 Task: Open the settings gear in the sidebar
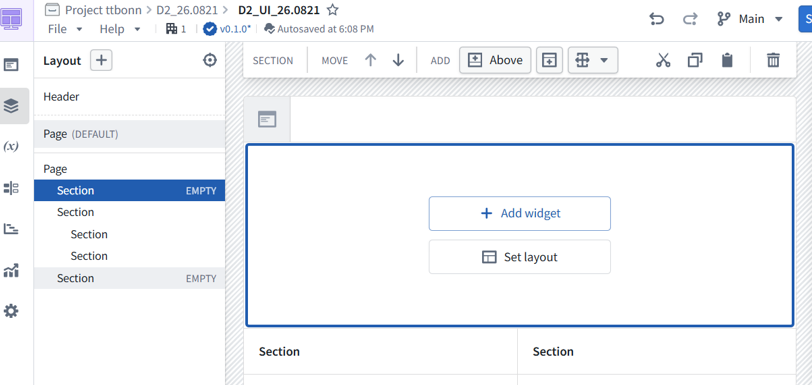tap(11, 311)
